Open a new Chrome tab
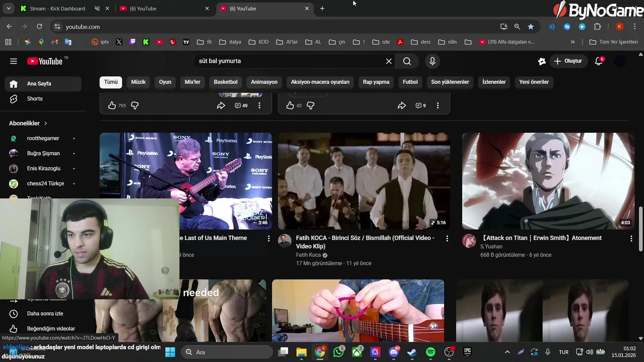This screenshot has width=644, height=362. point(323,9)
